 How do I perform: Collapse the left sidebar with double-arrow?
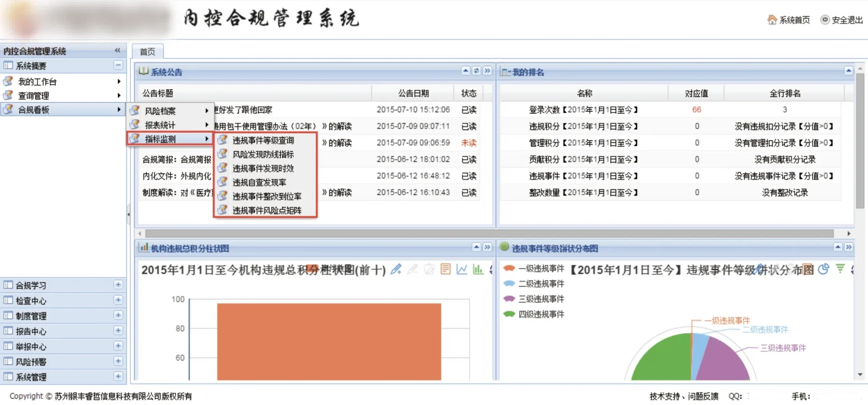click(x=118, y=51)
